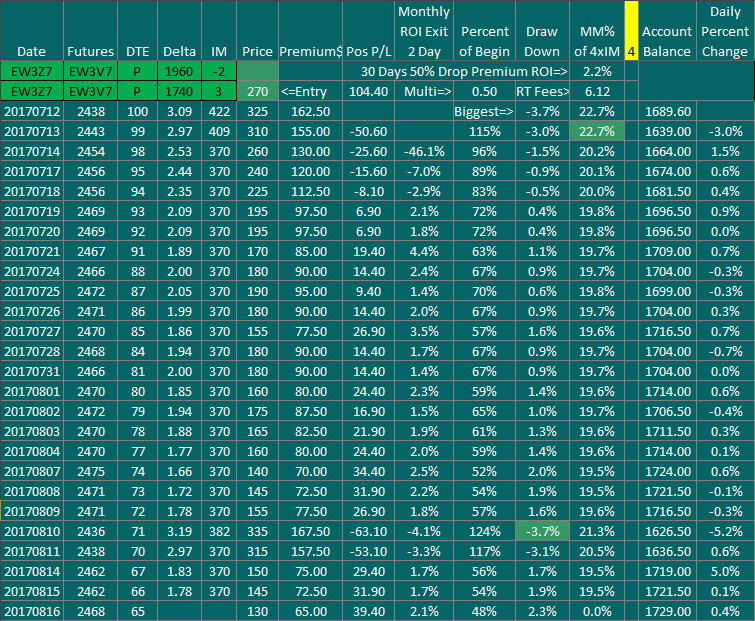
Task: Click the Delta column header
Action: [x=179, y=31]
